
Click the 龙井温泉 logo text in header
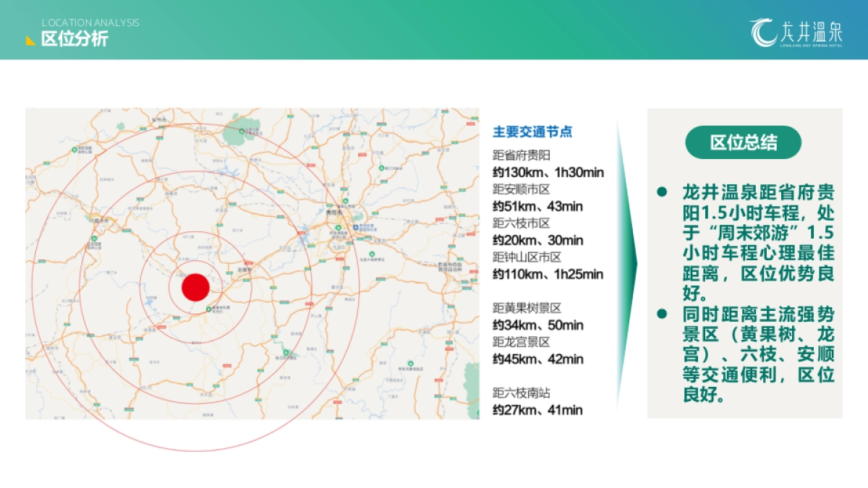pyautogui.click(x=812, y=31)
